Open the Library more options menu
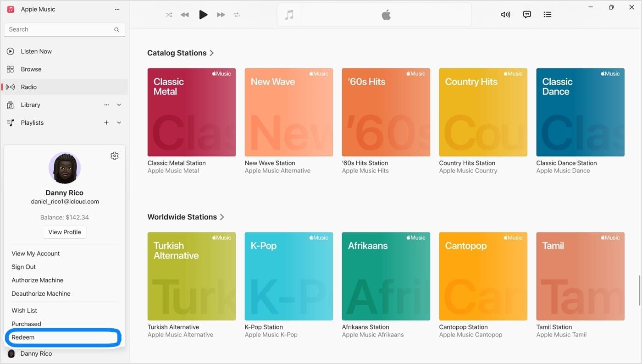 [106, 105]
